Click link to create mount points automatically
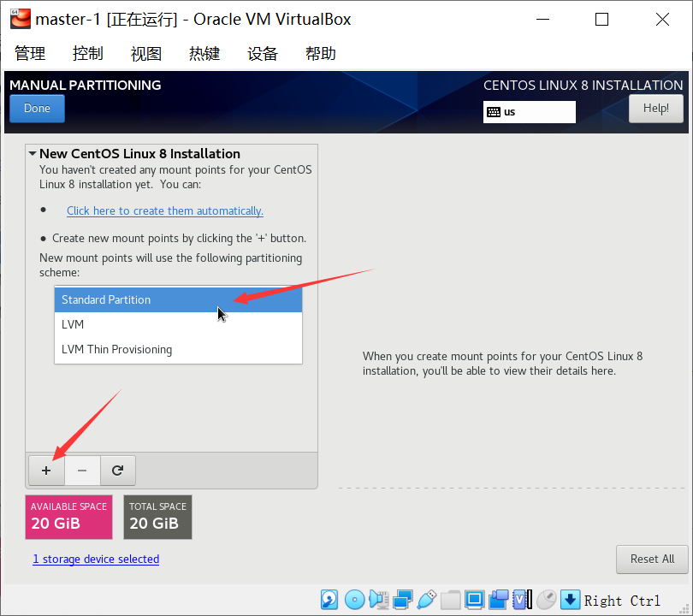The height and width of the screenshot is (616, 693). click(x=165, y=210)
